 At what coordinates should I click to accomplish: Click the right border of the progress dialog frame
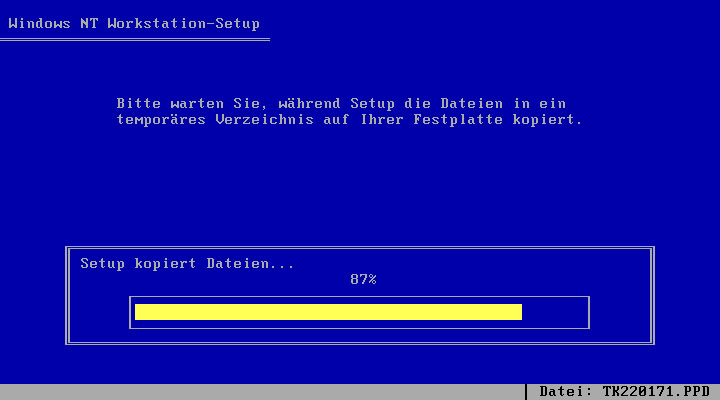coord(652,296)
